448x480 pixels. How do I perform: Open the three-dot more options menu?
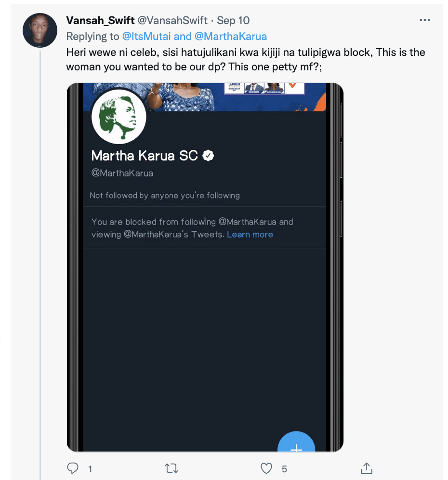[424, 20]
